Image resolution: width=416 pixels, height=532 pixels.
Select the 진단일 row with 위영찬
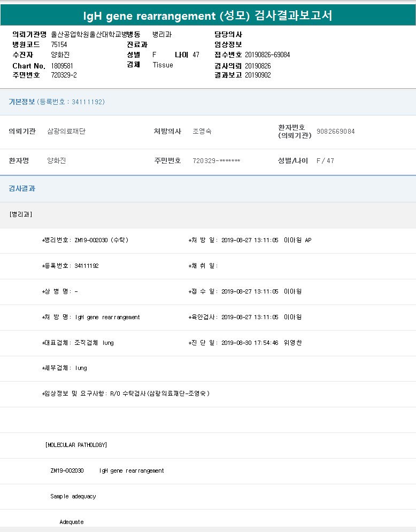click(245, 343)
